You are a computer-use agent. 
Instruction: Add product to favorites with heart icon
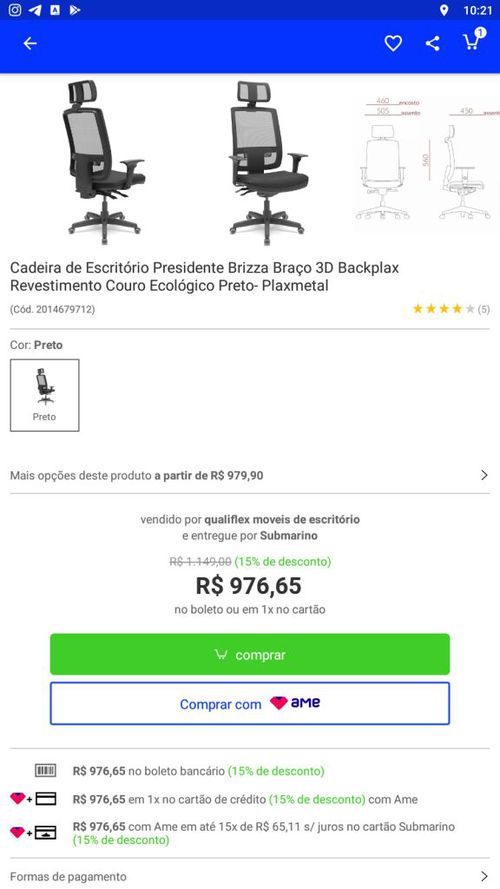click(393, 43)
